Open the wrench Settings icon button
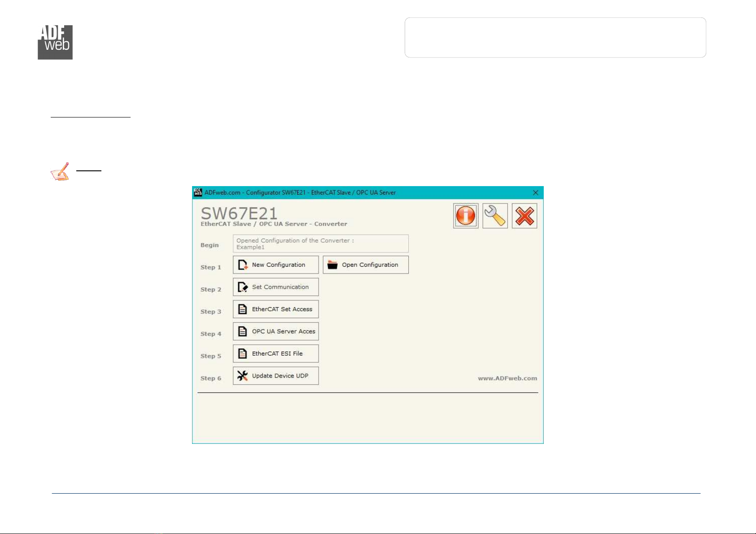Screen dimensions: 756x534 pyautogui.click(x=495, y=216)
